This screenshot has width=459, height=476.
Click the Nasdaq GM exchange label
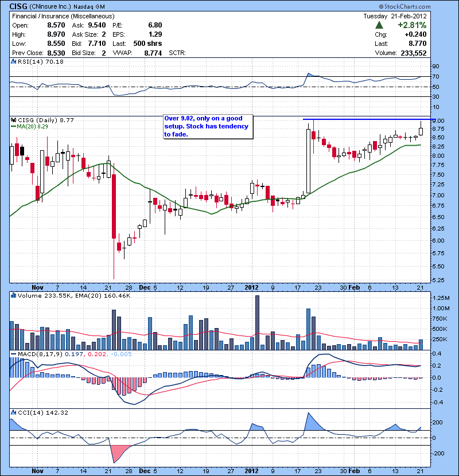click(x=90, y=7)
